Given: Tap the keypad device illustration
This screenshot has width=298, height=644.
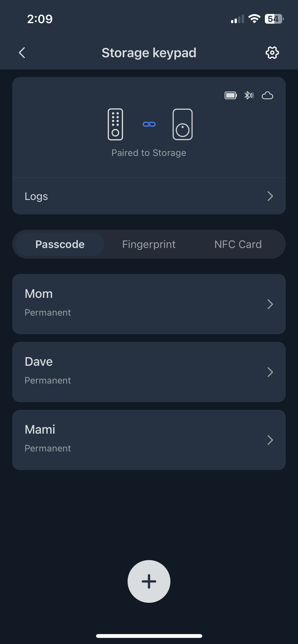Looking at the screenshot, I should point(115,125).
